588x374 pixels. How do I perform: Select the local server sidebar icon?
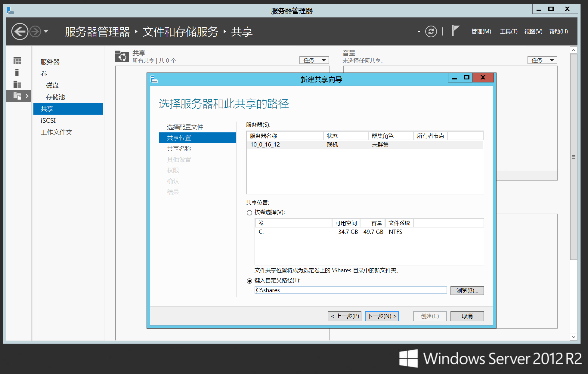[17, 73]
